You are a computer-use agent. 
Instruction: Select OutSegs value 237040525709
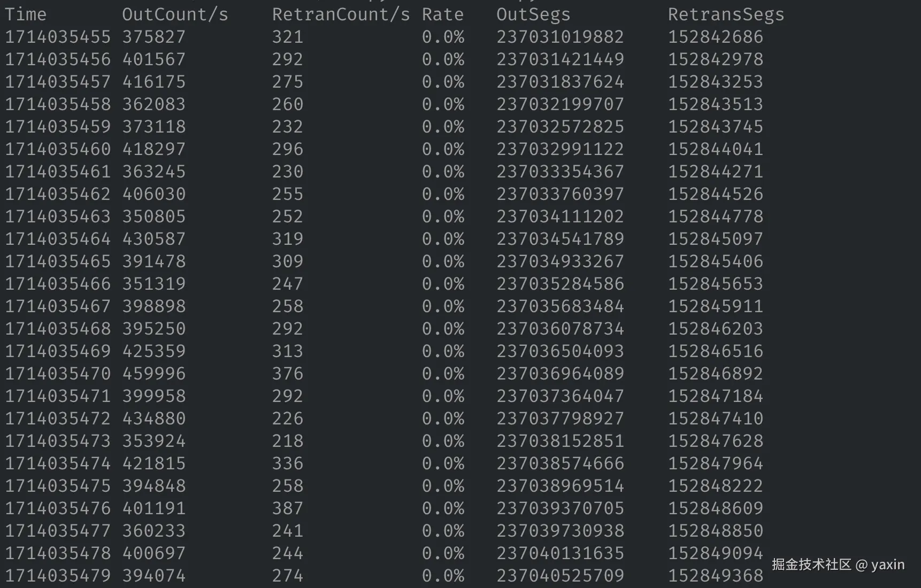click(561, 576)
